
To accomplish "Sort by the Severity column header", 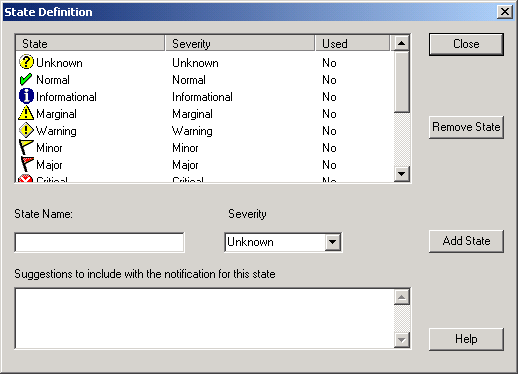I will point(240,44).
